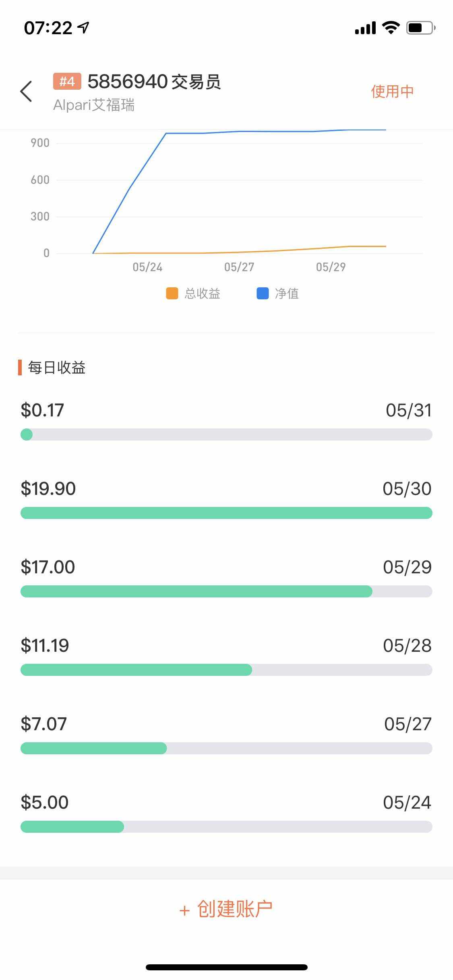The image size is (453, 980).
Task: Tap the 05/30 daily profit bar
Action: [x=226, y=513]
